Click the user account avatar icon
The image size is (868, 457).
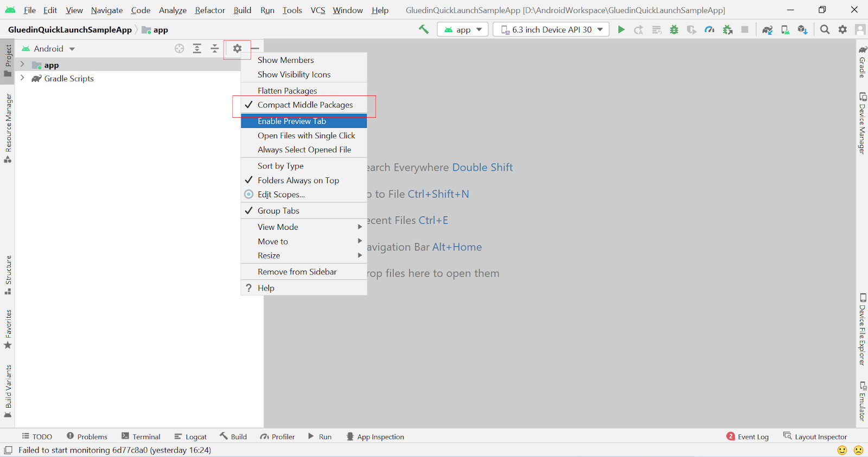[860, 29]
